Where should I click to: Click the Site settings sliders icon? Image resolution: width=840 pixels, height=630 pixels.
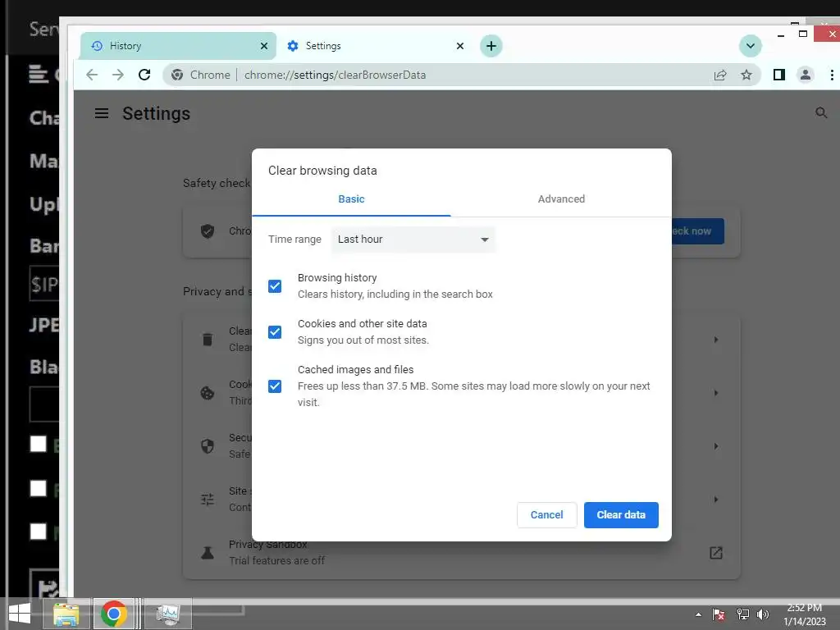pos(208,500)
